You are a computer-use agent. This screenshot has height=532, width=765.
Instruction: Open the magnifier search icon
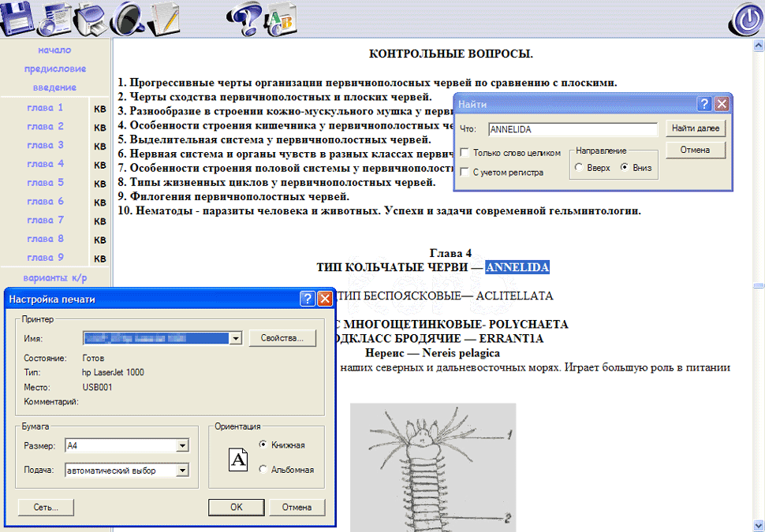click(x=127, y=19)
